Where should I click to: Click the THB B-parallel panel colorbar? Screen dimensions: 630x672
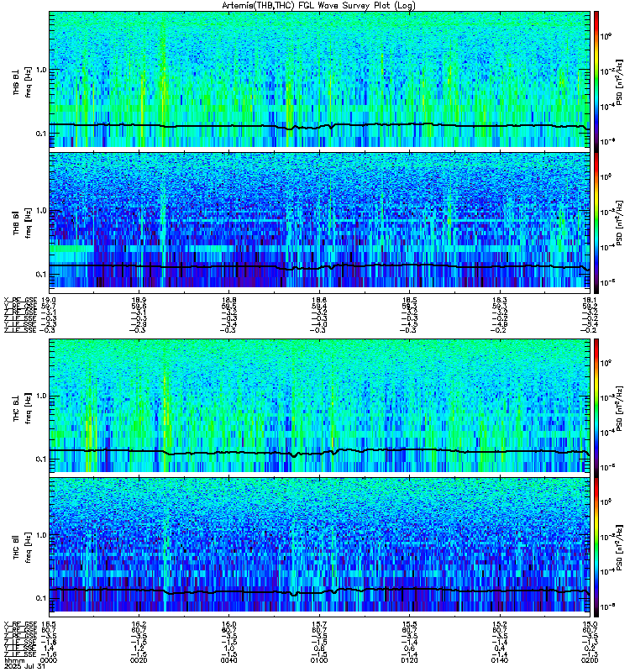[x=596, y=223]
